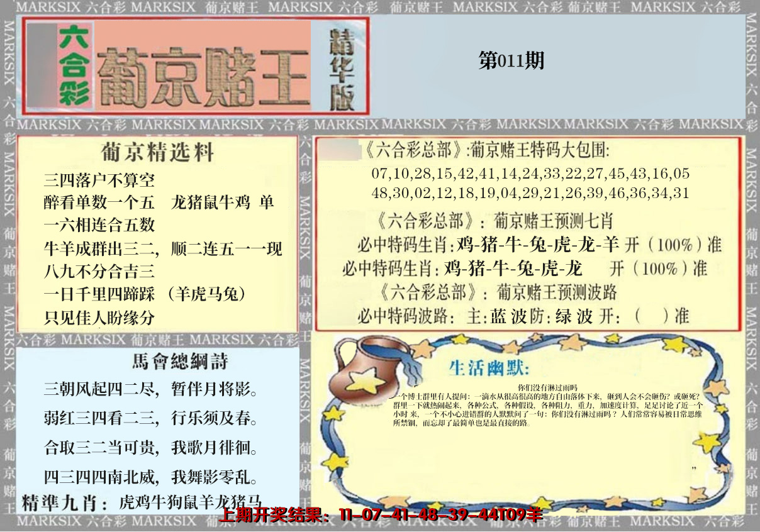
Task: Select the number row starting "48,30,02"
Action: point(530,193)
